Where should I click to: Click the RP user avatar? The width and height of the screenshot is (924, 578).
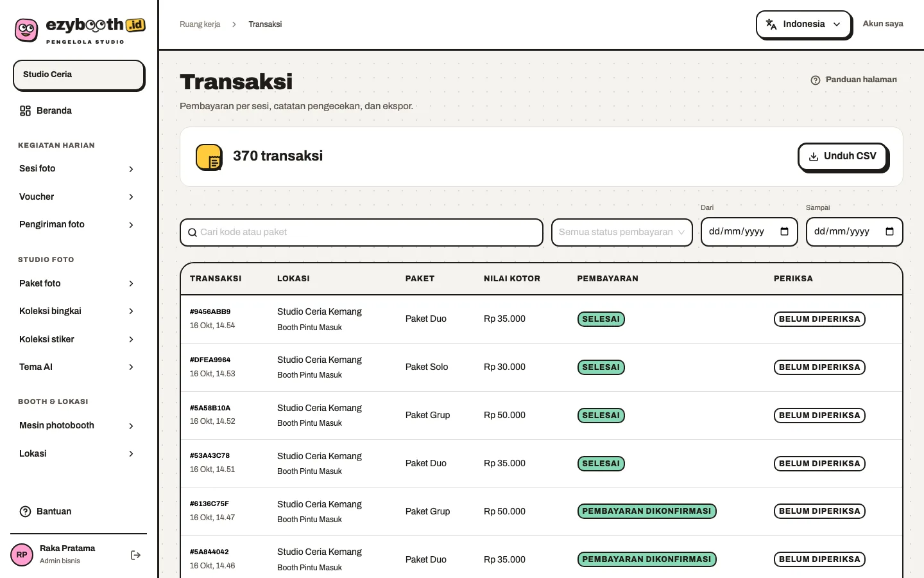[x=22, y=555]
